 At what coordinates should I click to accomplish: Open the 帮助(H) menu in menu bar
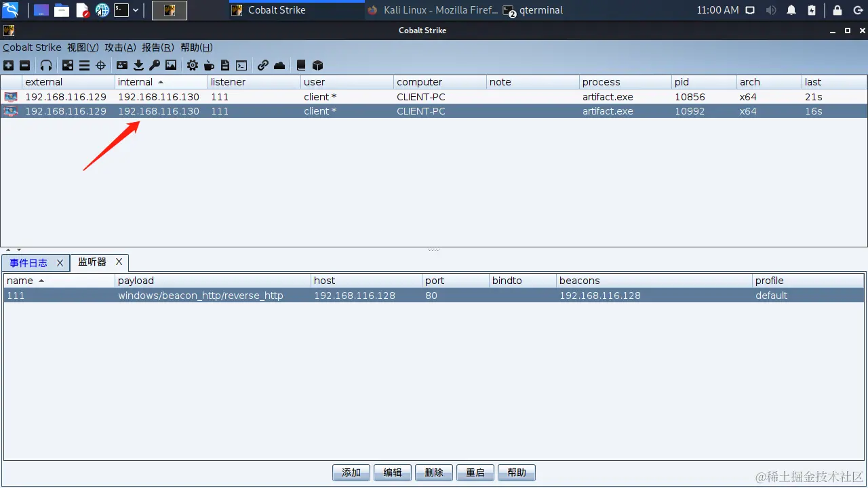click(x=196, y=47)
